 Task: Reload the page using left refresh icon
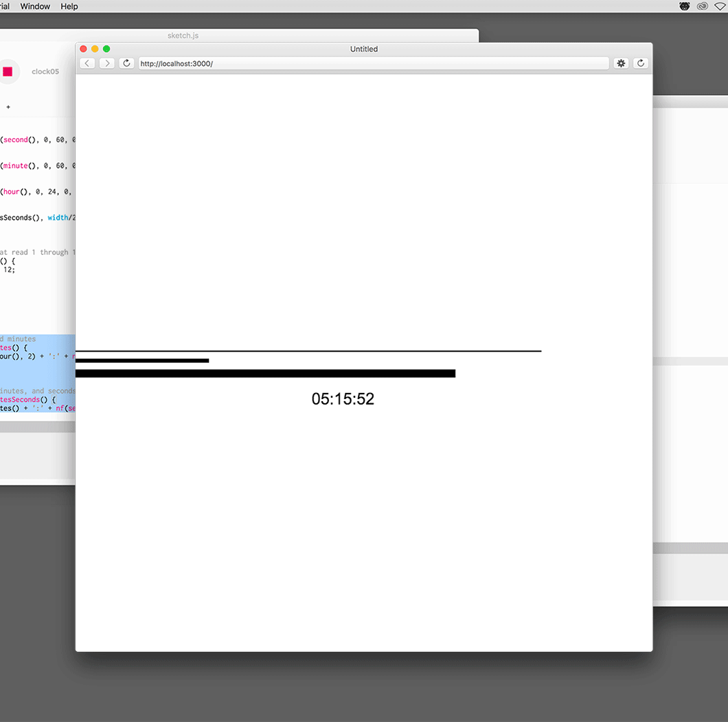click(x=126, y=63)
